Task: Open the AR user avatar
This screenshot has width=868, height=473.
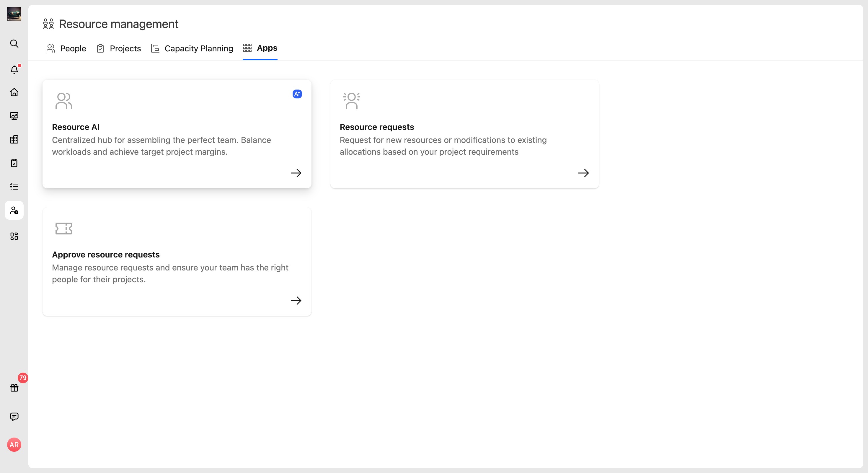Action: [x=14, y=445]
